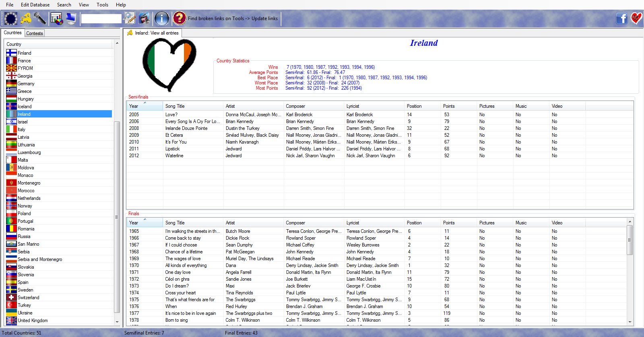The width and height of the screenshot is (644, 337).
Task: Click the red question mark help icon
Action: [179, 18]
